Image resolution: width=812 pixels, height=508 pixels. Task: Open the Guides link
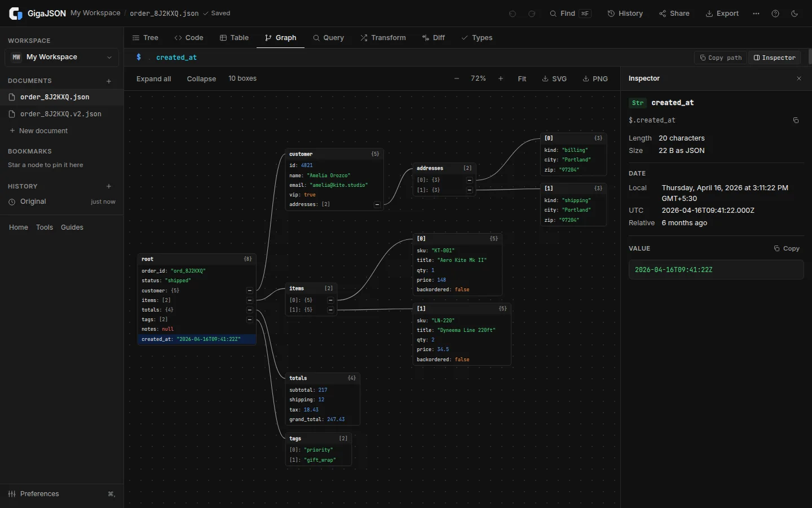click(72, 227)
